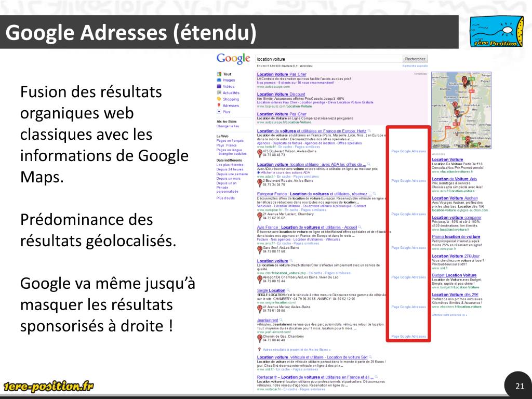Select the 'Adresses' search category
Viewport: 532px width, 399px height.
coord(231,105)
